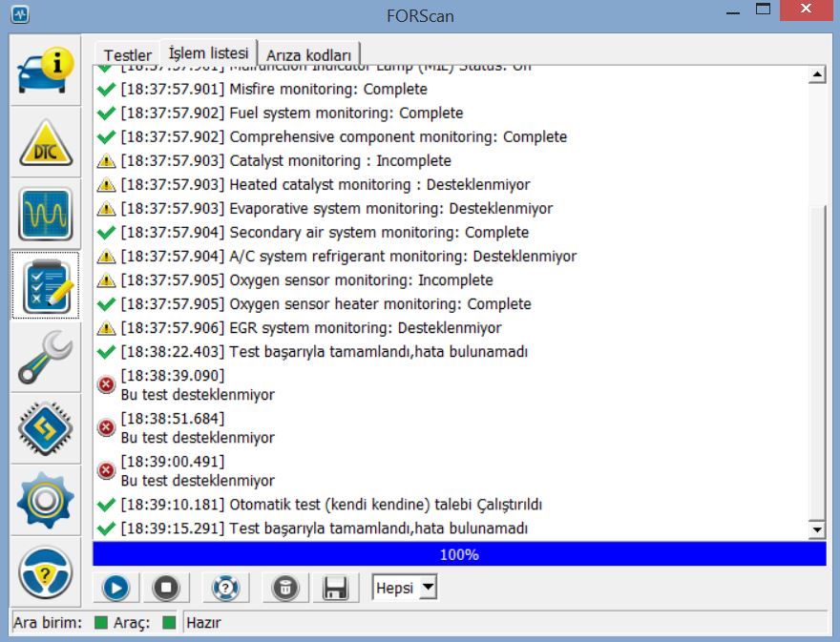The width and height of the screenshot is (840, 642).
Task: Switch to the Arıza kodları tab
Action: [308, 54]
